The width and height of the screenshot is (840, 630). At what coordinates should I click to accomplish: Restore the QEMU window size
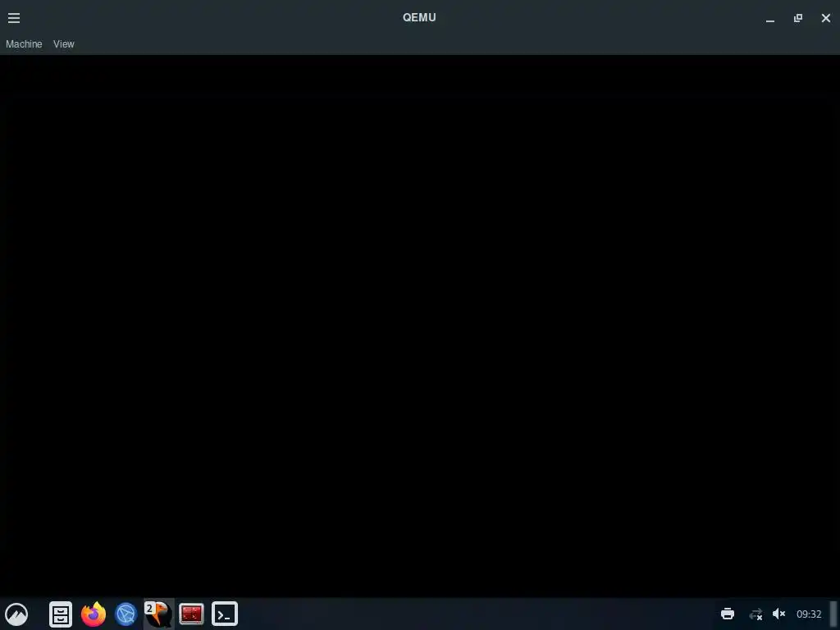tap(797, 18)
